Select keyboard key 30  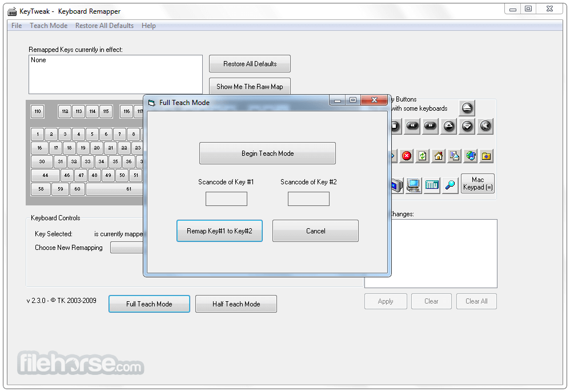click(x=42, y=161)
